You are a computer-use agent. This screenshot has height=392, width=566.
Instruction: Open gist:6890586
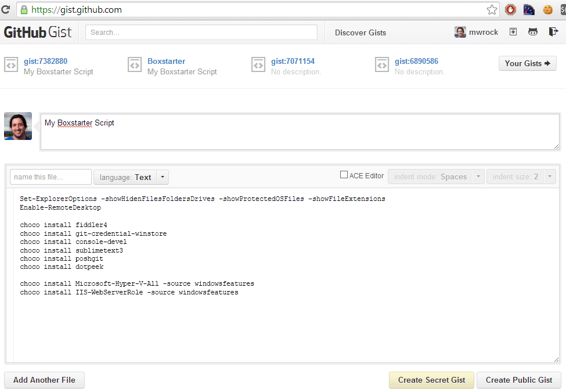coord(416,62)
